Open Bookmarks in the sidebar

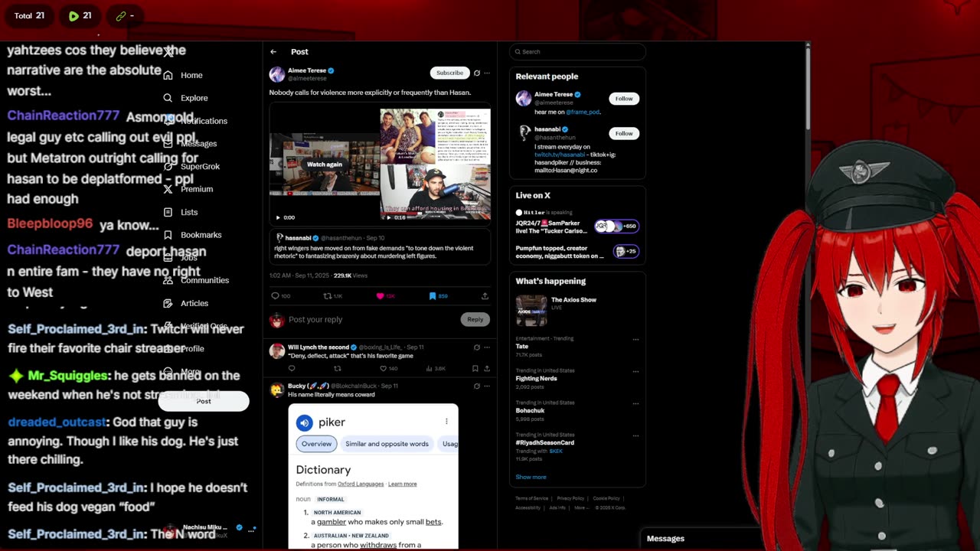coord(201,235)
